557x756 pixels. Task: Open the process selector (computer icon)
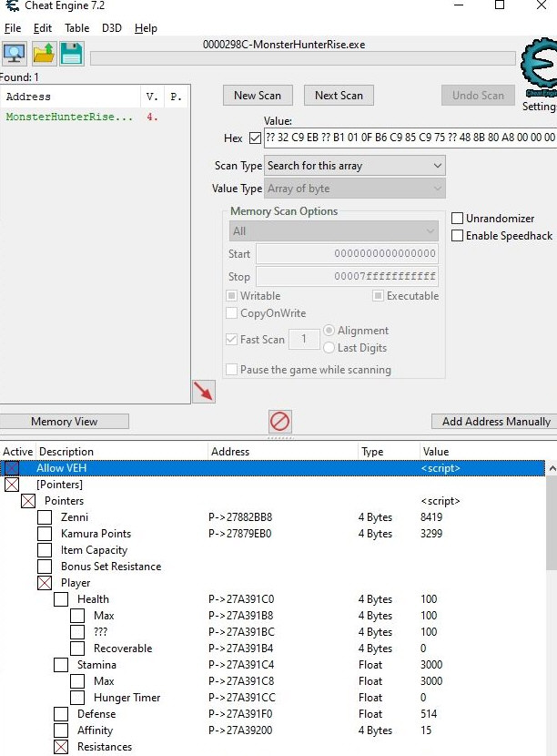coord(15,53)
